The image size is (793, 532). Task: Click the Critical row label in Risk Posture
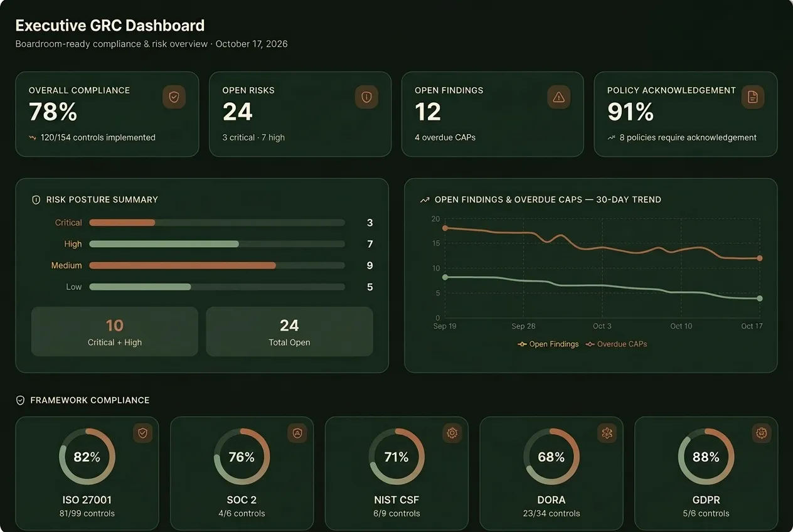click(68, 223)
